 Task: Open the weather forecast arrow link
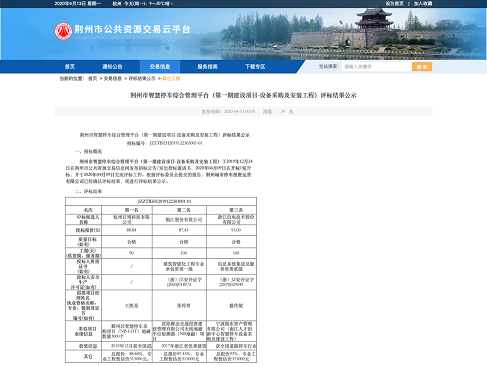tap(172, 4)
